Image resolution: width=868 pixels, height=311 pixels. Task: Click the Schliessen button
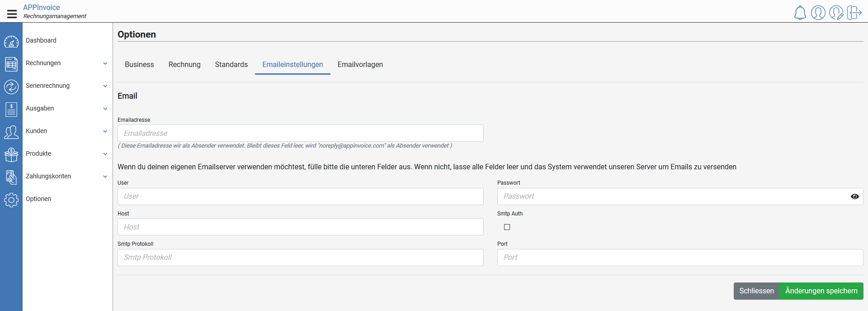[756, 291]
